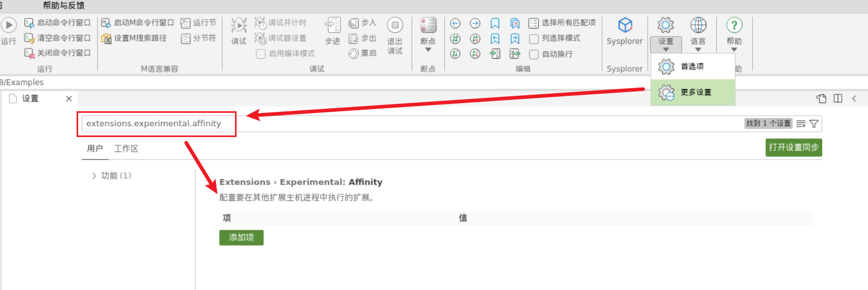Click the filter funnel icon in search bar
Image resolution: width=868 pixels, height=290 pixels.
[x=813, y=124]
